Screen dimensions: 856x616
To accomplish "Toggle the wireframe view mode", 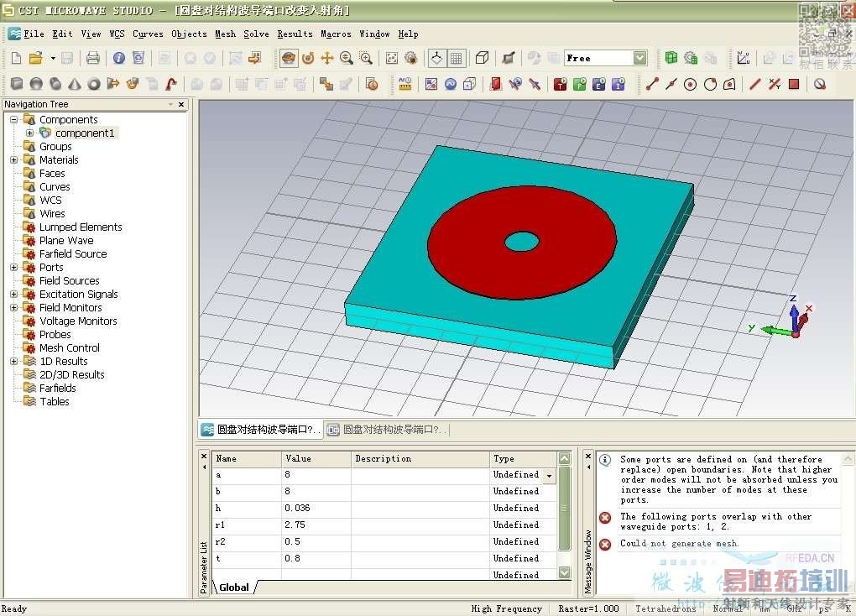I will (x=482, y=58).
